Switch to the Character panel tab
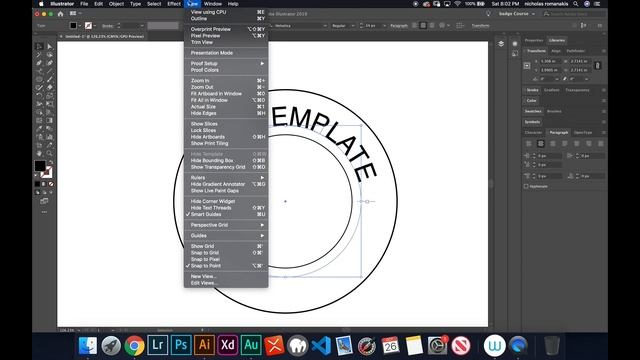 533,133
